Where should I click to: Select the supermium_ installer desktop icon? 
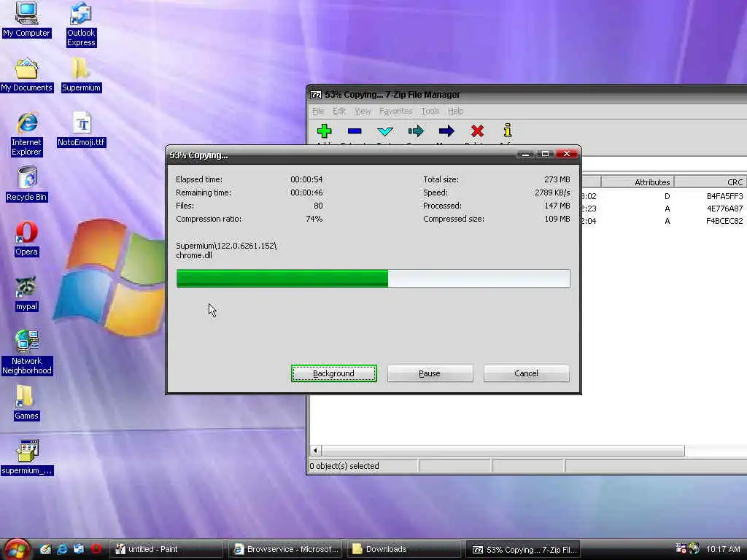[x=27, y=458]
